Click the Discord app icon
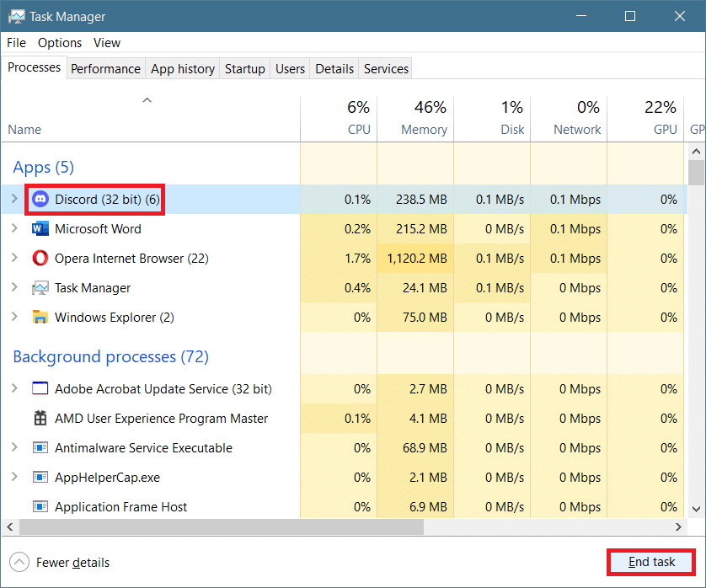The image size is (706, 588). coord(40,199)
